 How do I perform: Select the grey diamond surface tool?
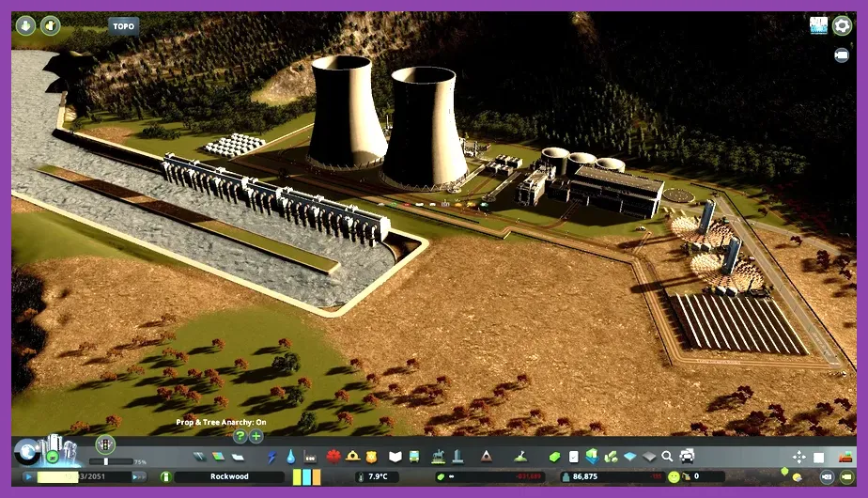coord(649,457)
